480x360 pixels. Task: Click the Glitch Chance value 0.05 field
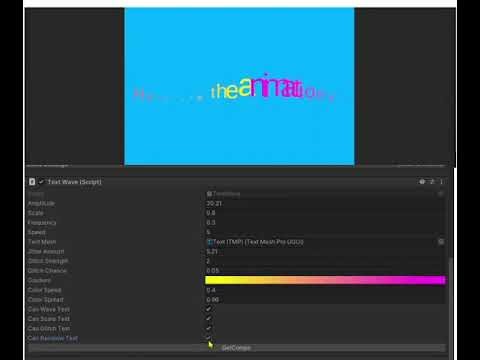(x=325, y=271)
